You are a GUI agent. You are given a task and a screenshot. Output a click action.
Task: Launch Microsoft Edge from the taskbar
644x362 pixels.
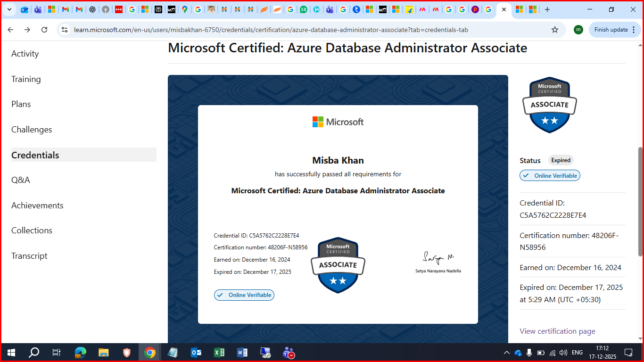click(81, 353)
